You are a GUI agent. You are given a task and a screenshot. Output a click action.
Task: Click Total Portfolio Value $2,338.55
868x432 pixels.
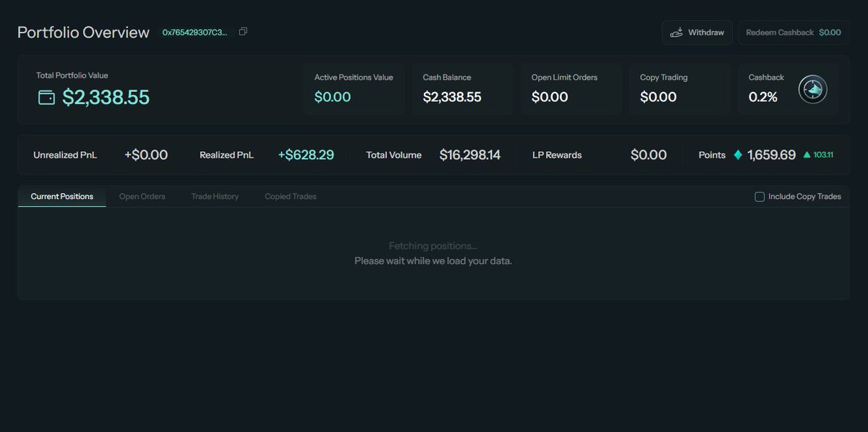point(106,97)
